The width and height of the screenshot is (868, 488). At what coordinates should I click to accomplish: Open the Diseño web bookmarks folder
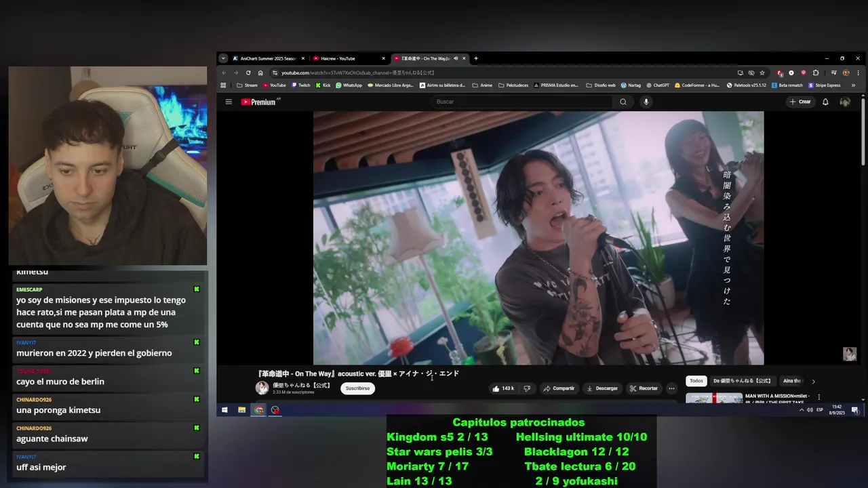(601, 85)
